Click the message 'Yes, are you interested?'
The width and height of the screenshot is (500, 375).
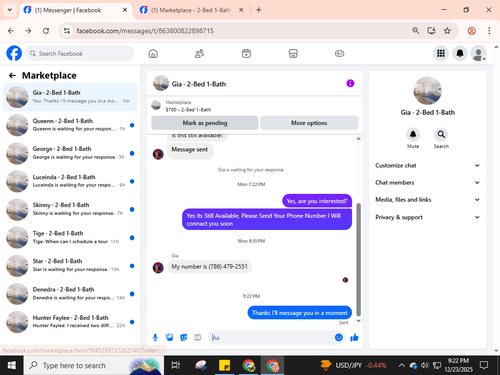pos(317,201)
